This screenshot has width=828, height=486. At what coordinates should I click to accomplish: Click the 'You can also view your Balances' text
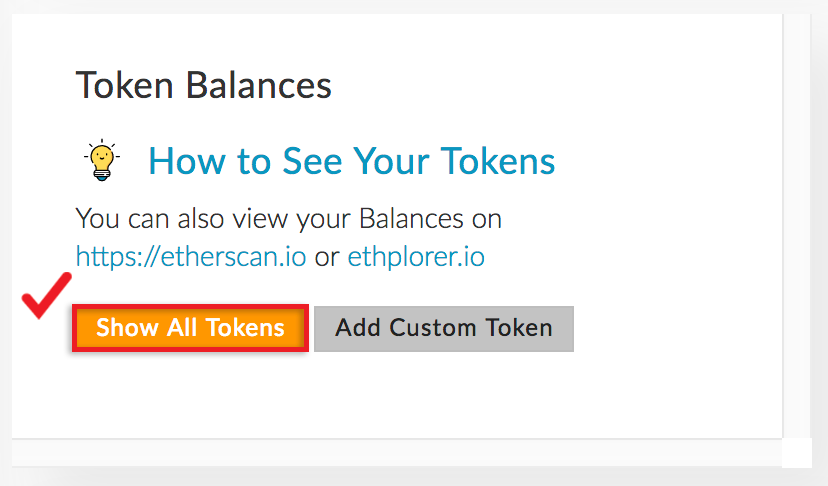click(x=289, y=218)
